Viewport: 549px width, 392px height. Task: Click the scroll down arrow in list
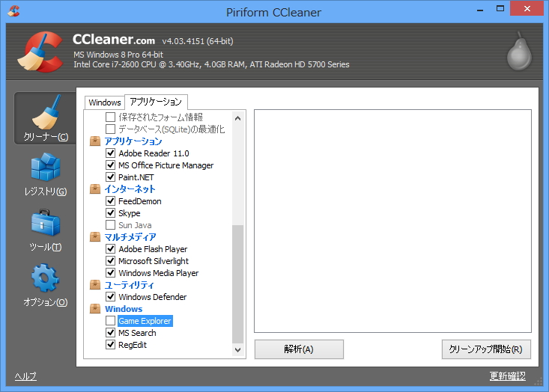click(x=237, y=349)
